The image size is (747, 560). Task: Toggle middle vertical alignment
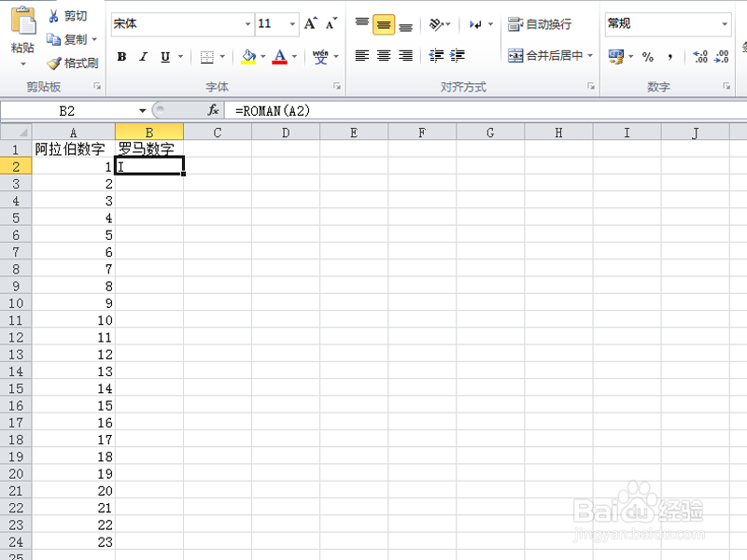click(384, 25)
